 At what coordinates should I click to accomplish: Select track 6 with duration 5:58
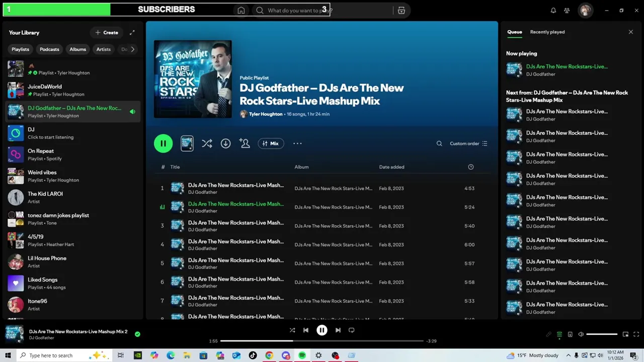pyautogui.click(x=322, y=282)
